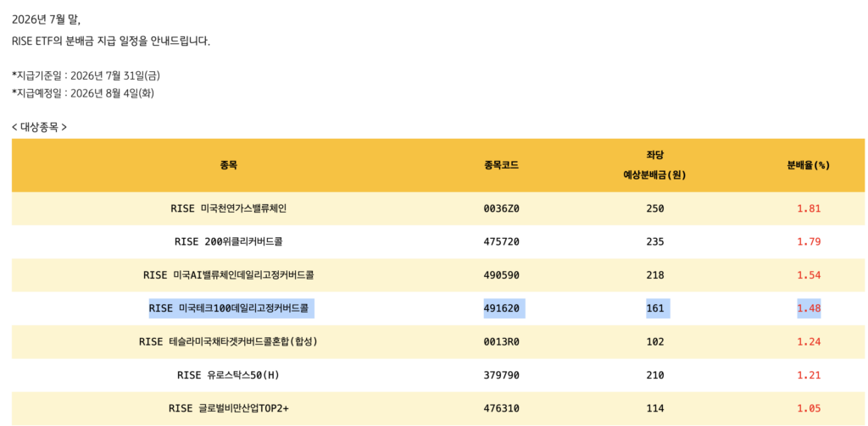Click code cell '476310'
The image size is (868, 426).
pos(501,408)
